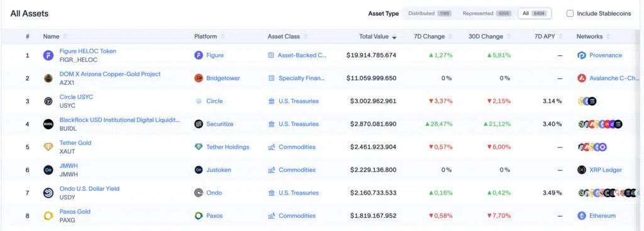
Task: Click the Securitize platform icon
Action: coord(199,124)
